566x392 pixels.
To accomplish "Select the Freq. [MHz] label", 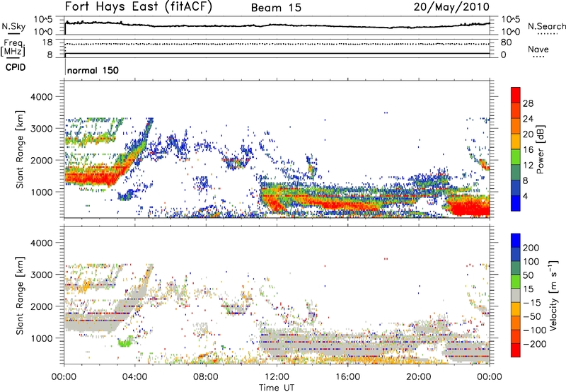I will [x=13, y=48].
